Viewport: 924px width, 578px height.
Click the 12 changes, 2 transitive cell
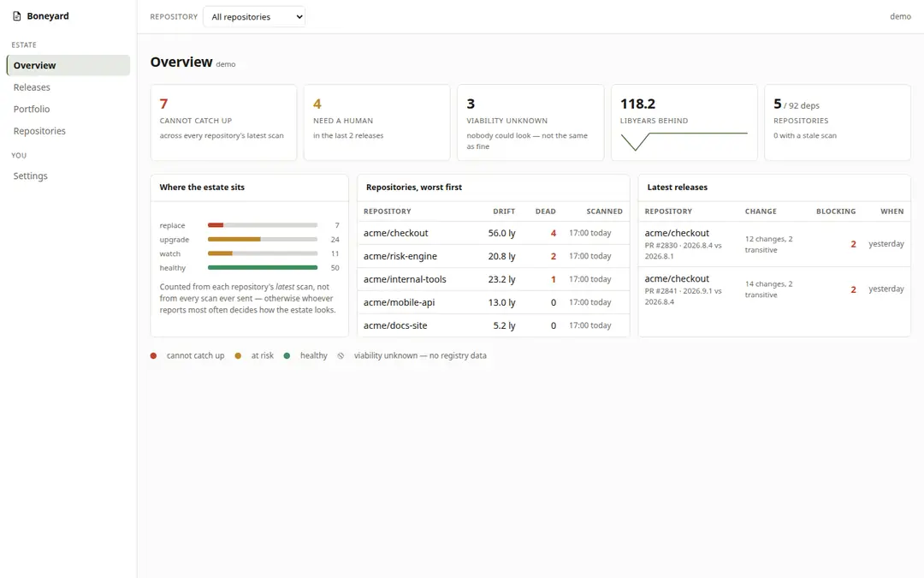coord(769,244)
